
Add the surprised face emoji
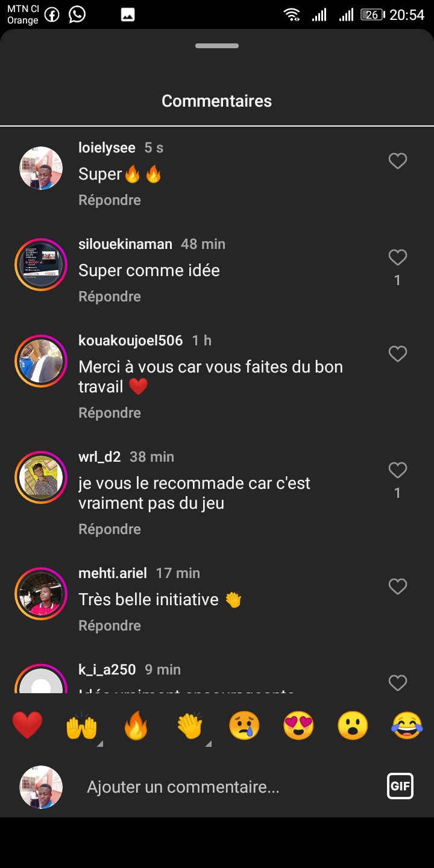point(353,725)
